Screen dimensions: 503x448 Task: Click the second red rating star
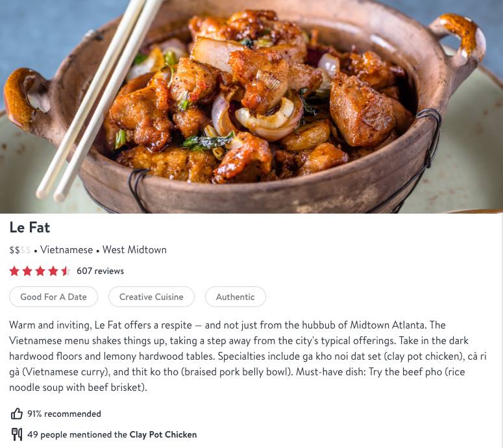click(27, 271)
